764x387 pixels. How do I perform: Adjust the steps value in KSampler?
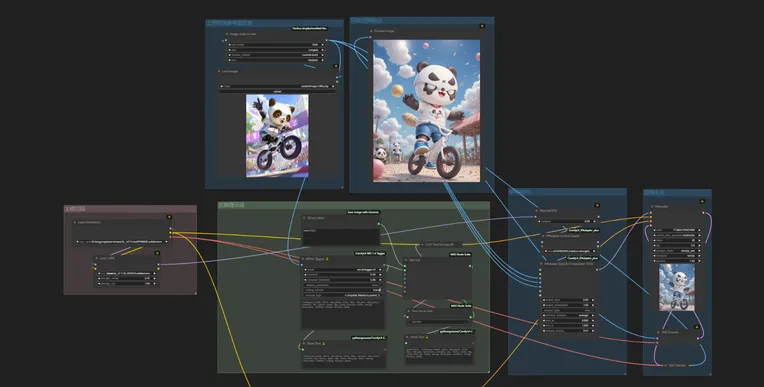(677, 240)
